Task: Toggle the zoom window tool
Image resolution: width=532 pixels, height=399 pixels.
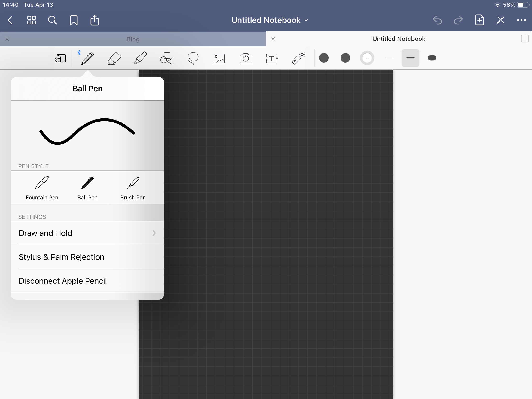Action: click(x=61, y=58)
